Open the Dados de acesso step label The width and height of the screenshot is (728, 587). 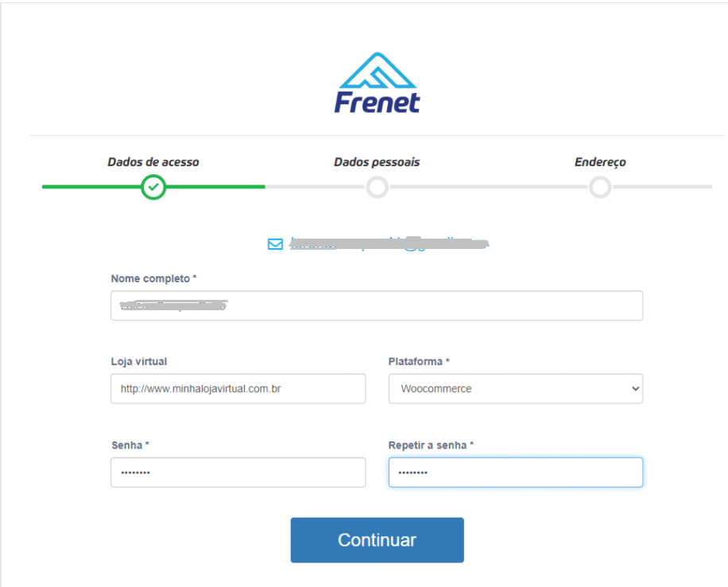pyautogui.click(x=153, y=161)
